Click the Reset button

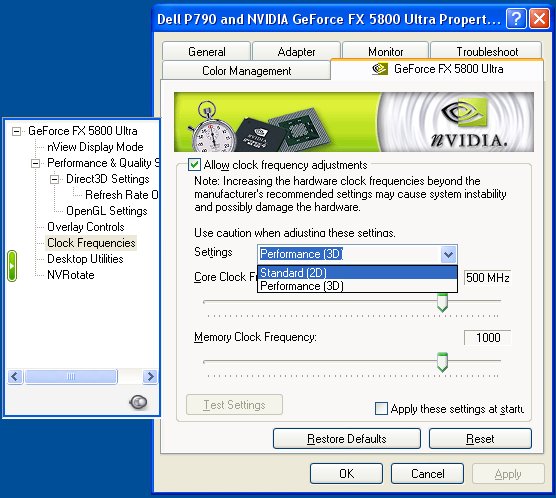(480, 439)
